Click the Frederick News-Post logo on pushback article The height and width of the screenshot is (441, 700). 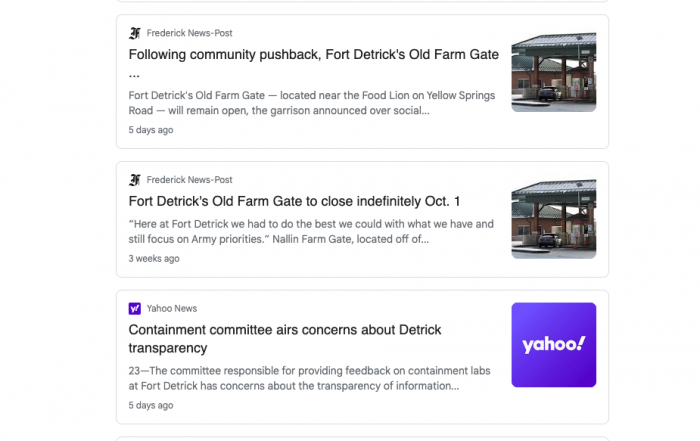point(135,33)
